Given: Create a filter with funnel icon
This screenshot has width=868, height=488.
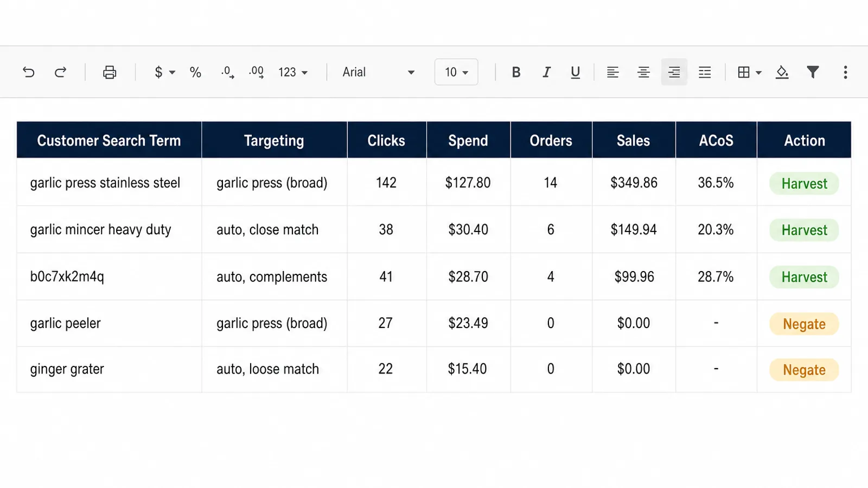Looking at the screenshot, I should click(x=813, y=72).
